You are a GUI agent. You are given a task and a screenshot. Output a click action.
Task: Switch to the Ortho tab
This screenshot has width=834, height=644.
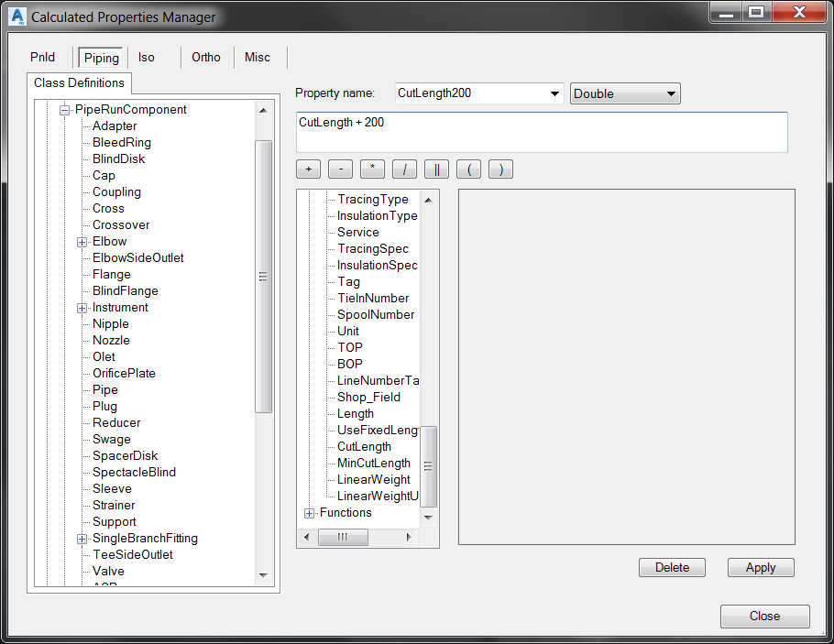point(206,57)
